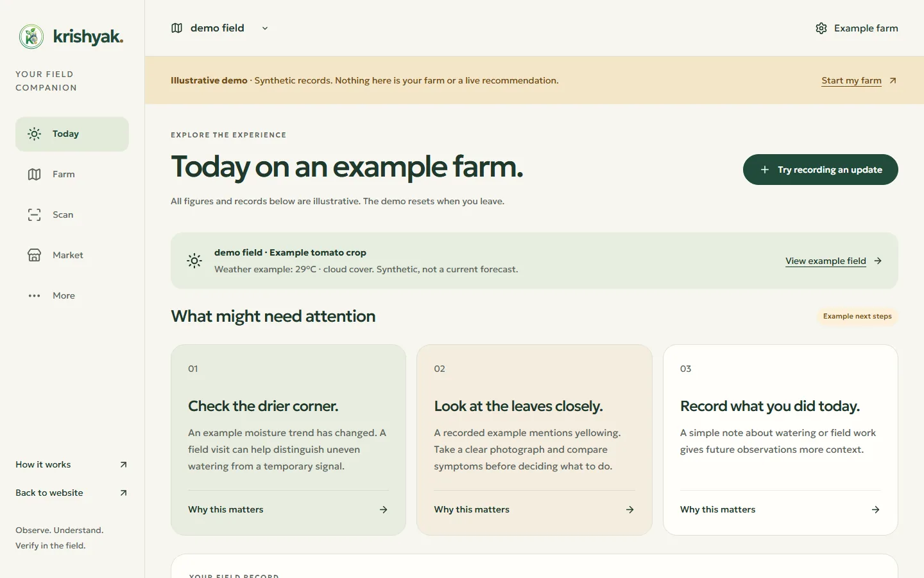
Task: Click the 02 card number label
Action: [x=440, y=369]
